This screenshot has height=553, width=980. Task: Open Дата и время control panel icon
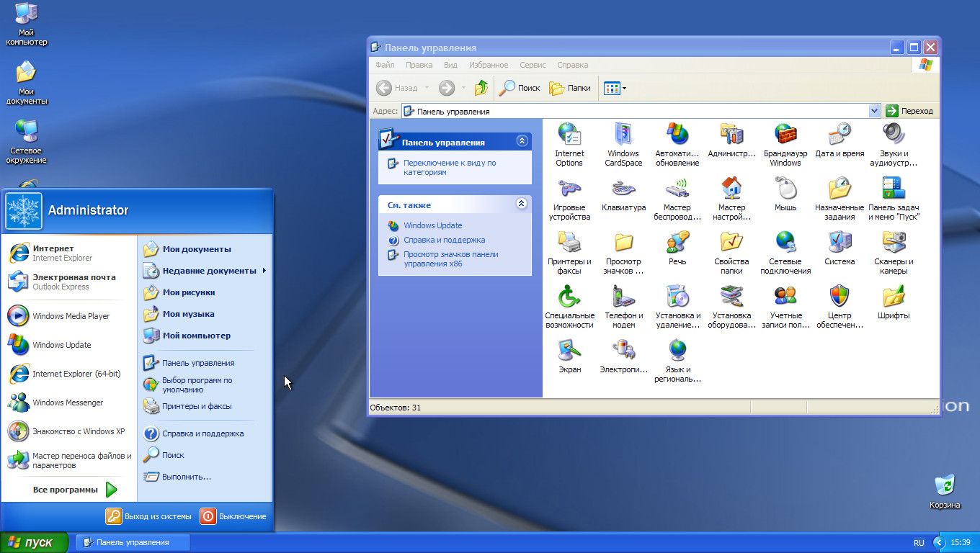point(839,135)
